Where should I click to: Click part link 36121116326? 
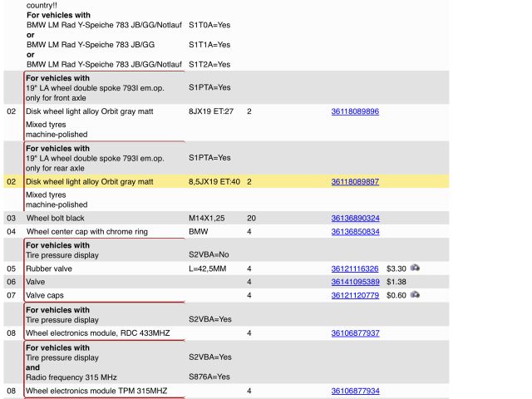pyautogui.click(x=355, y=269)
